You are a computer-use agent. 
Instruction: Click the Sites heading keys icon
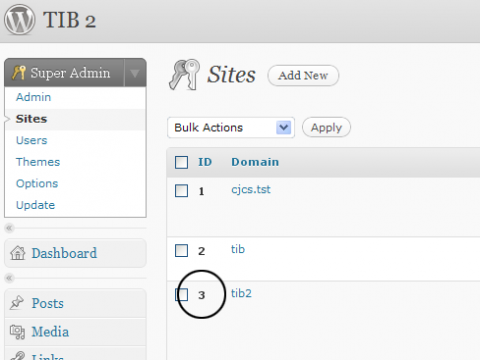click(184, 75)
